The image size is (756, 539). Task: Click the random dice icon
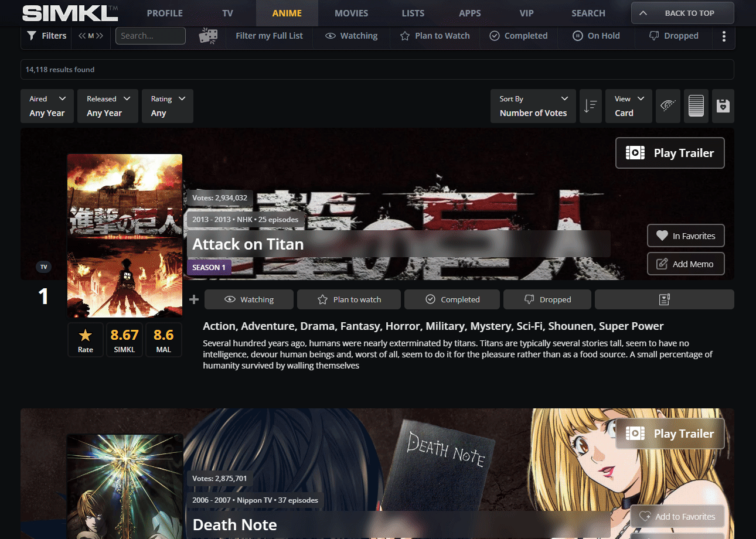208,36
